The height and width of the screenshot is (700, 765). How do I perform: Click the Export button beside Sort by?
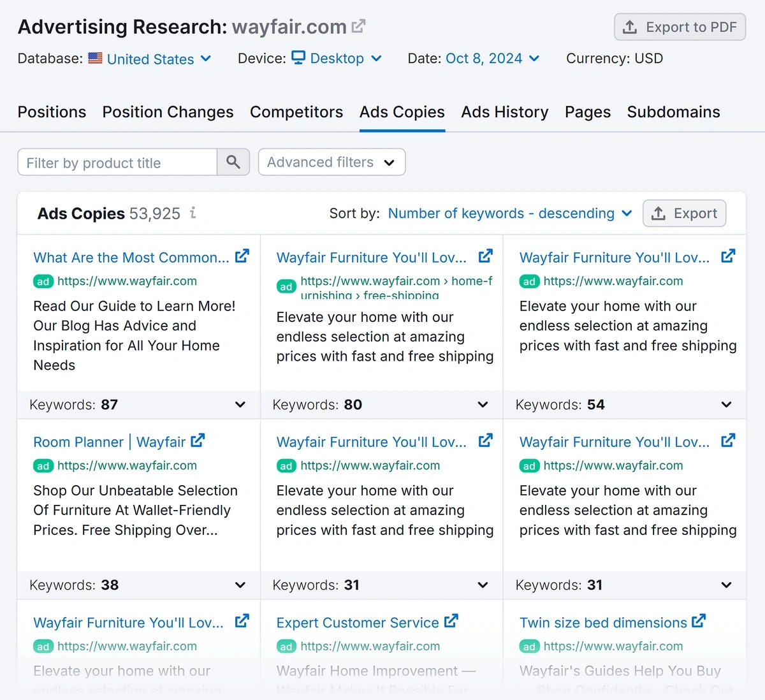[684, 214]
